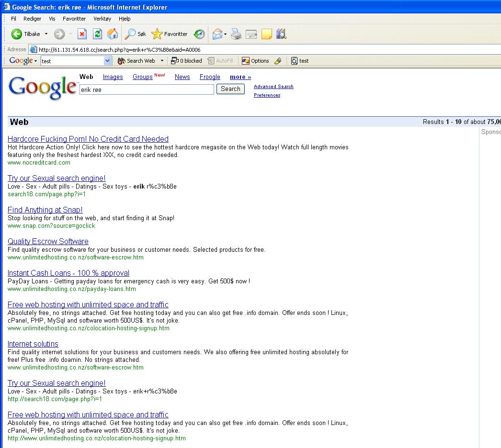Image resolution: width=501 pixels, height=448 pixels.
Task: Switch to the Groups search tab
Action: coord(143,77)
